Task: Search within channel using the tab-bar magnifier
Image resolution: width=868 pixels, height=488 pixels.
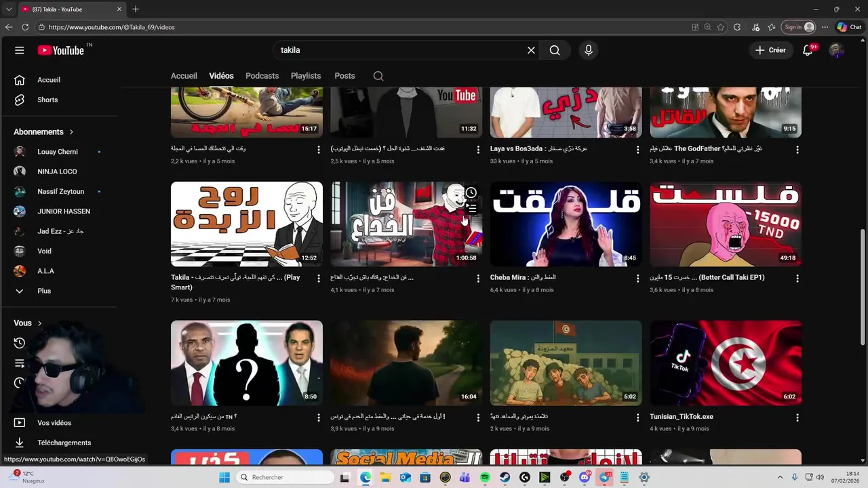Action: tap(378, 76)
